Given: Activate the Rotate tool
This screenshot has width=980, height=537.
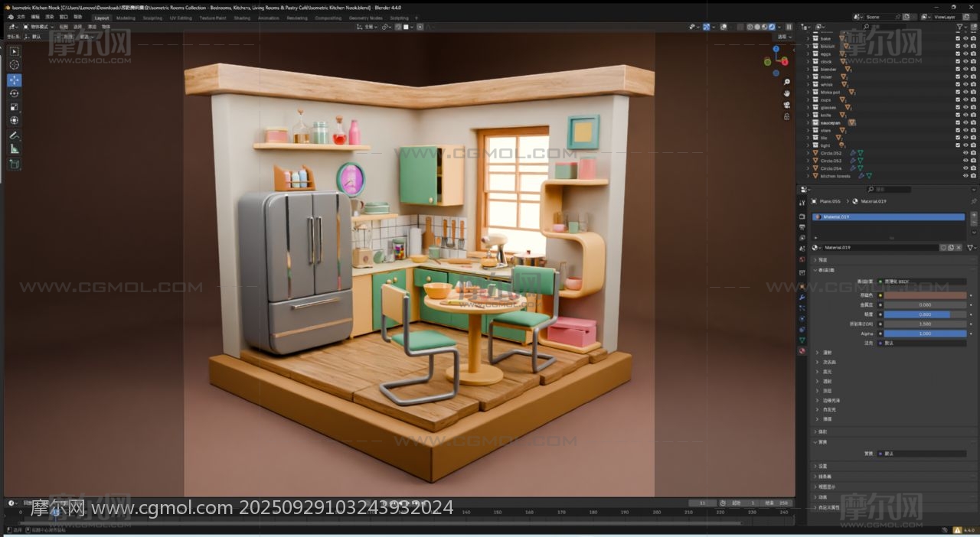Looking at the screenshot, I should pyautogui.click(x=15, y=93).
